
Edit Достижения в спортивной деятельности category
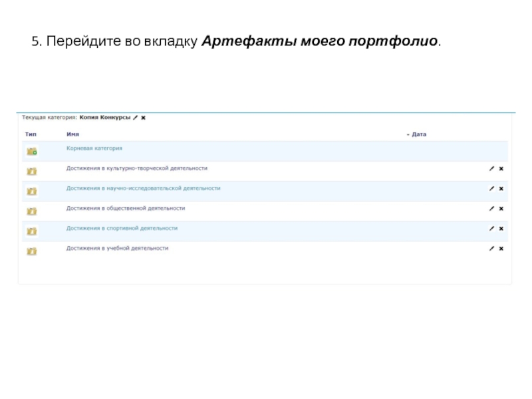coord(491,229)
